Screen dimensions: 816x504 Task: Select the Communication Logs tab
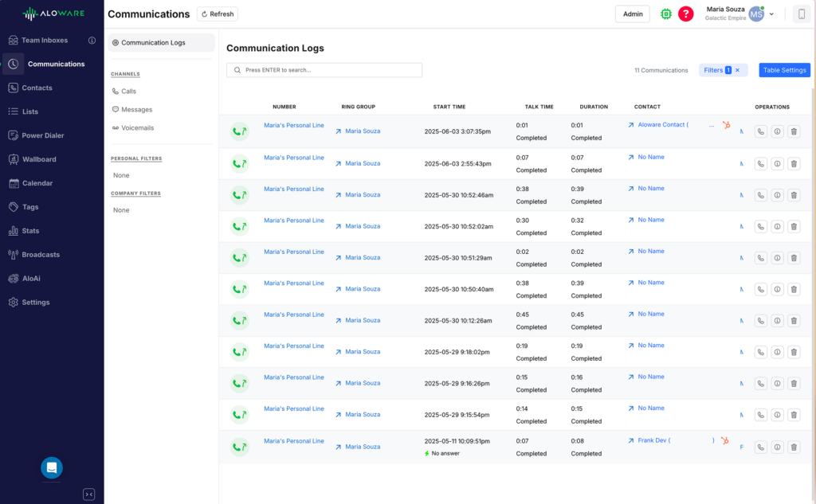click(x=161, y=43)
